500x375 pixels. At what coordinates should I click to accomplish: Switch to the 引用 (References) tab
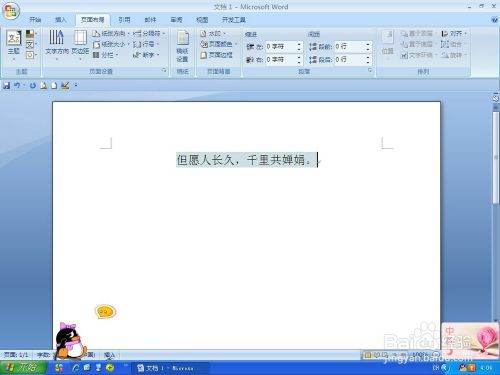(124, 20)
